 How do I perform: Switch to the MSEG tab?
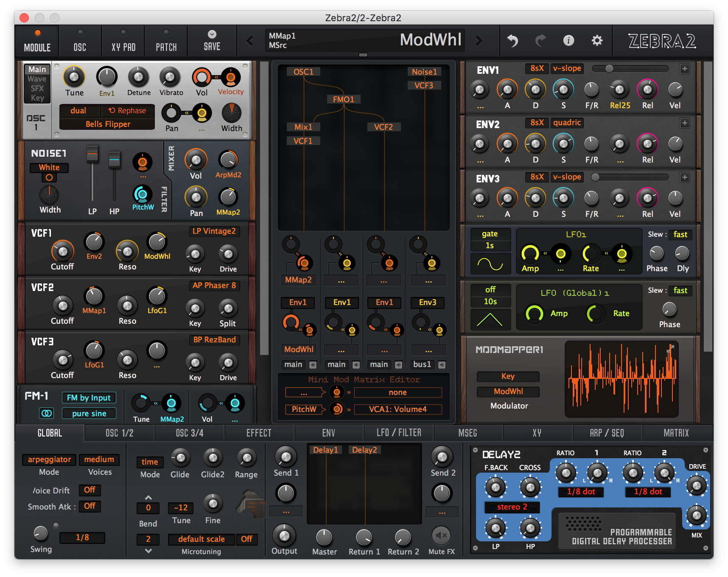468,433
